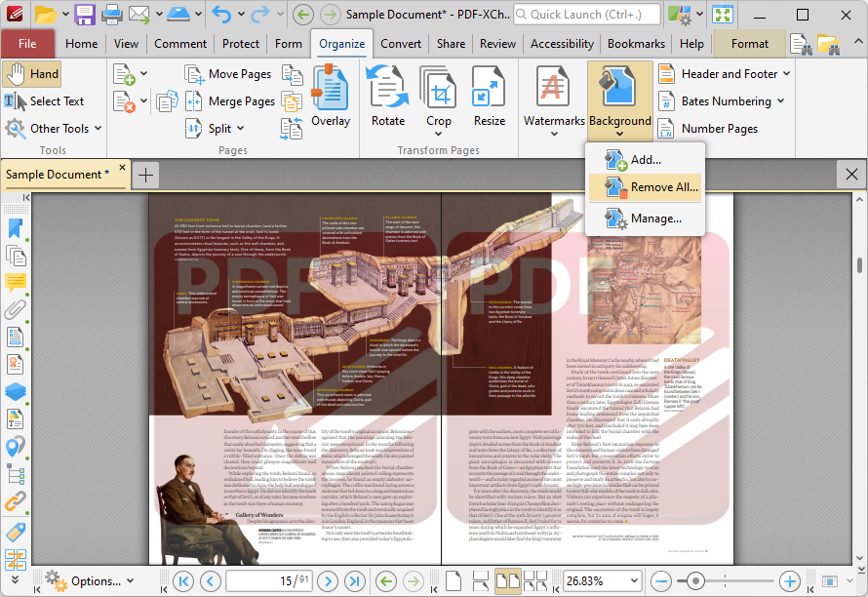Click the zoom out minus button
868x597 pixels.
[x=661, y=581]
